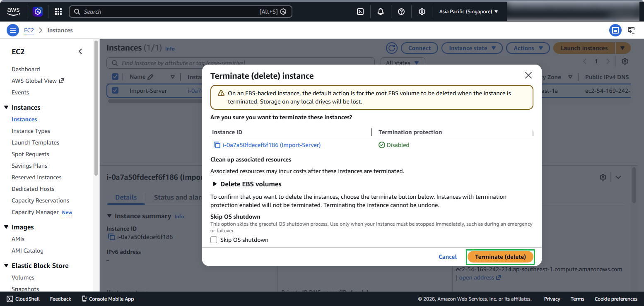The image size is (644, 306).
Task: Open the Actions dropdown
Action: [528, 48]
